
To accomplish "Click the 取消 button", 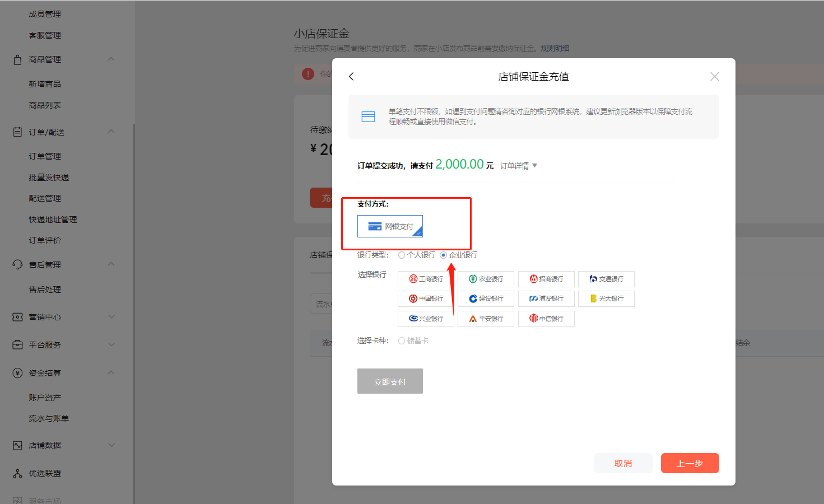I will pos(623,463).
